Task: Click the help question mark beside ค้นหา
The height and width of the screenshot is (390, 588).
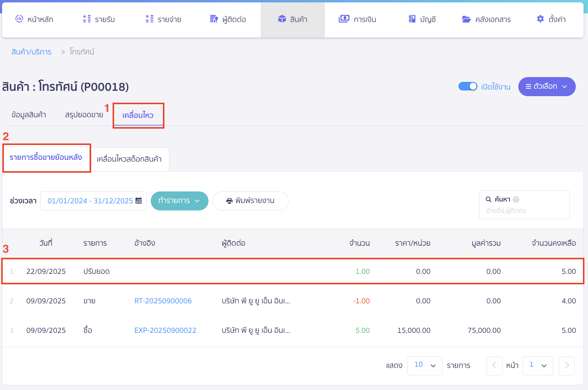Action: (516, 199)
